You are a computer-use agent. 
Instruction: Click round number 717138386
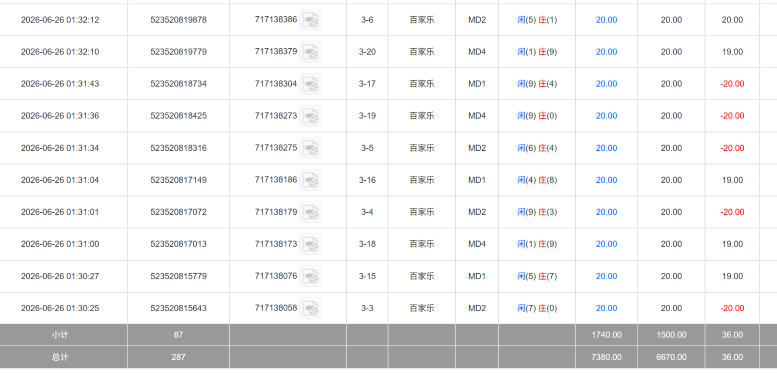(276, 19)
